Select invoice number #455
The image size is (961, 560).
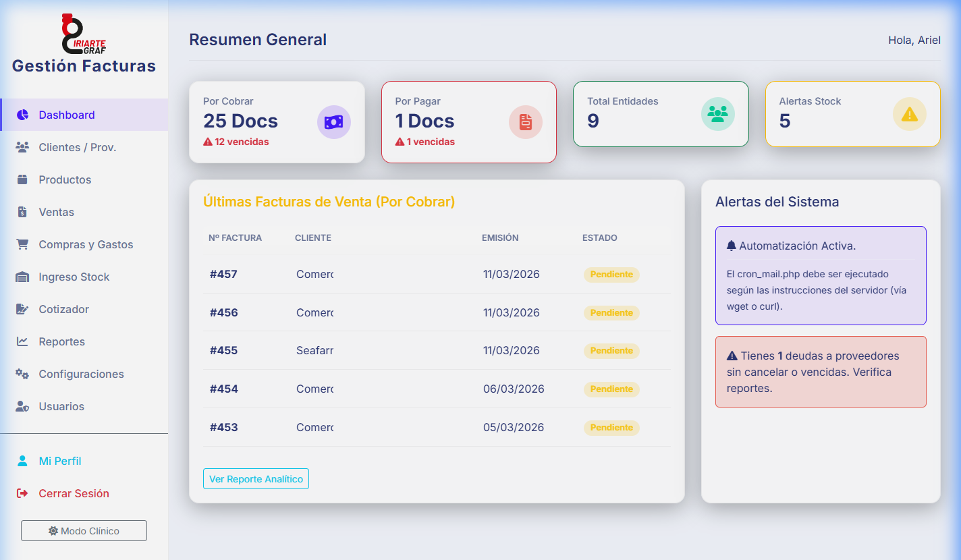[x=223, y=350]
